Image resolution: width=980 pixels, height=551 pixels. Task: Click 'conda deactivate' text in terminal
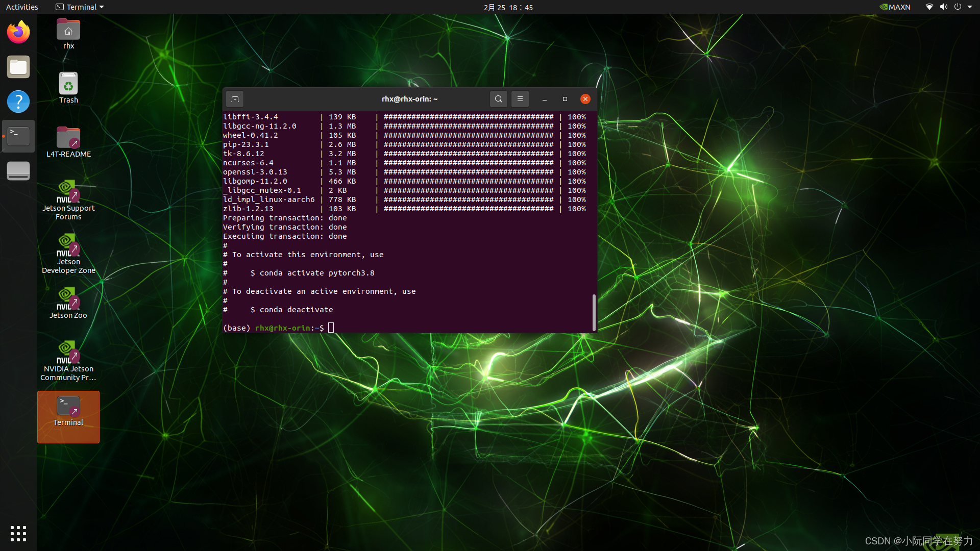296,310
